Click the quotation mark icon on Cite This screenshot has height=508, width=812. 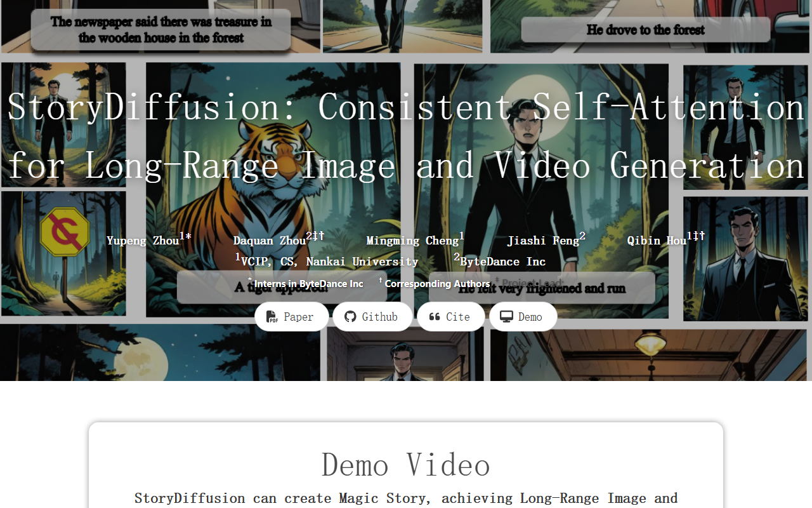435,317
